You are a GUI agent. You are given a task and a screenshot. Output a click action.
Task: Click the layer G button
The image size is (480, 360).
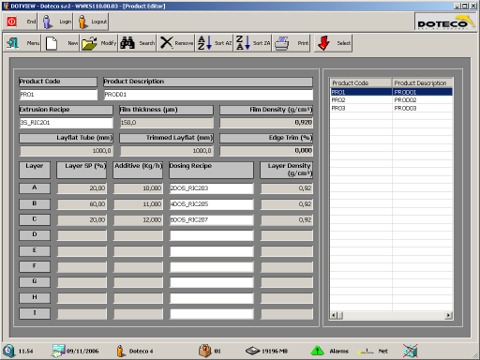pos(35,282)
